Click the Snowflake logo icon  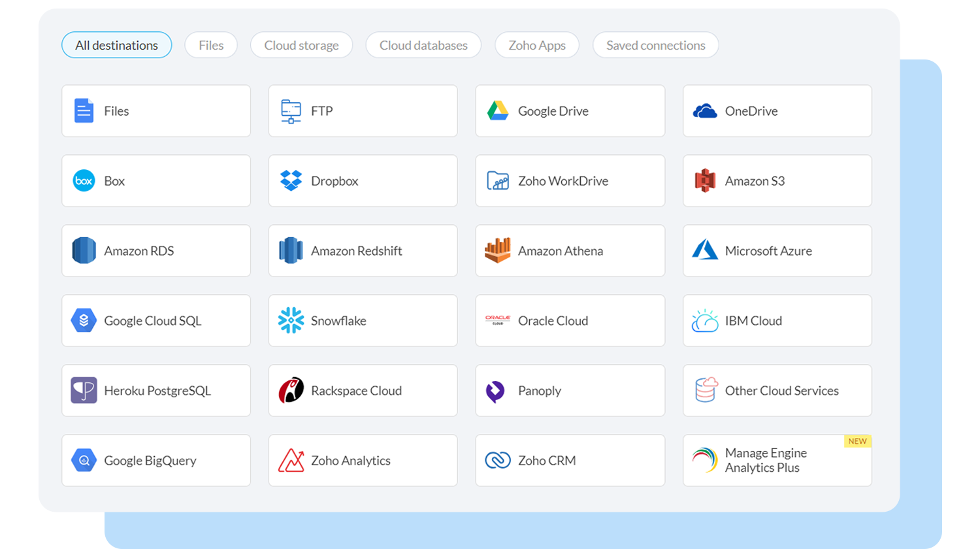[291, 321]
